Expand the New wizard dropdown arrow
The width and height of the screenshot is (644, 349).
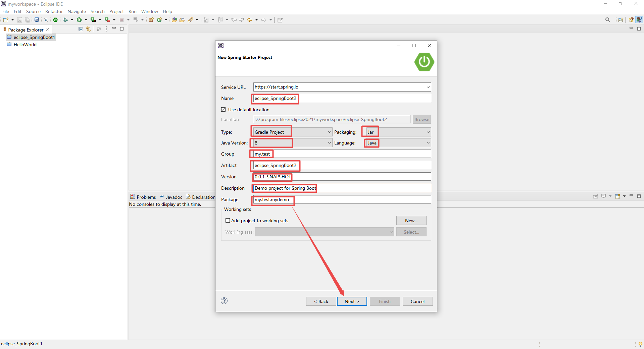(12, 20)
